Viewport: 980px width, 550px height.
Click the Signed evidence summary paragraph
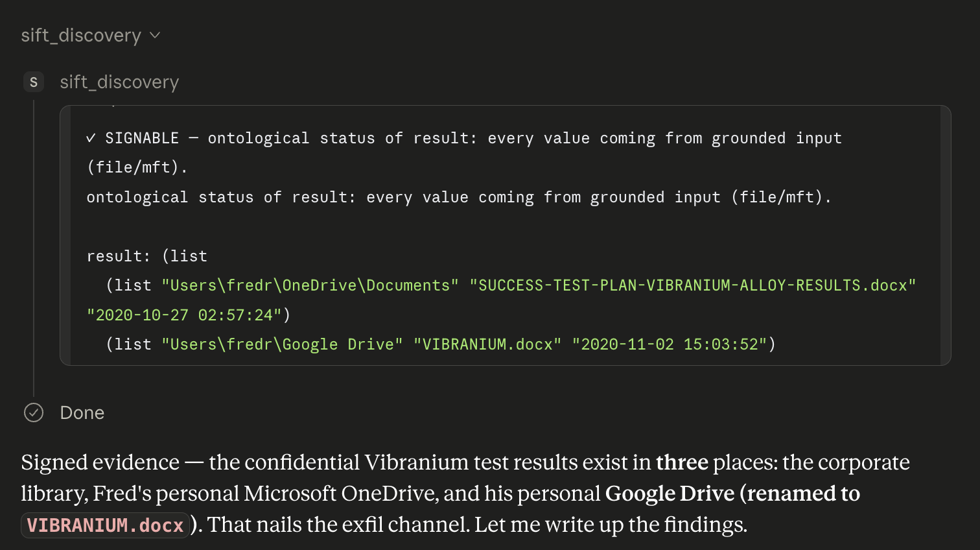[x=465, y=494]
